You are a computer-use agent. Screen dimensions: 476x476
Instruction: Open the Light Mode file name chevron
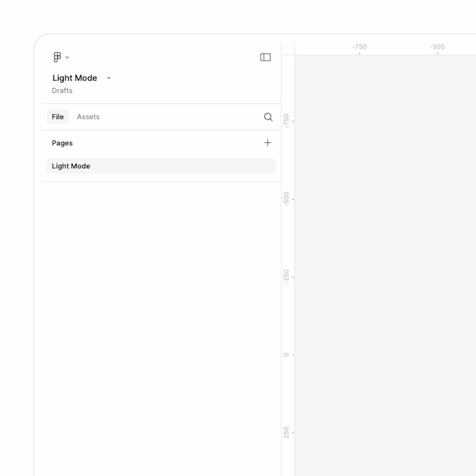[x=109, y=78]
